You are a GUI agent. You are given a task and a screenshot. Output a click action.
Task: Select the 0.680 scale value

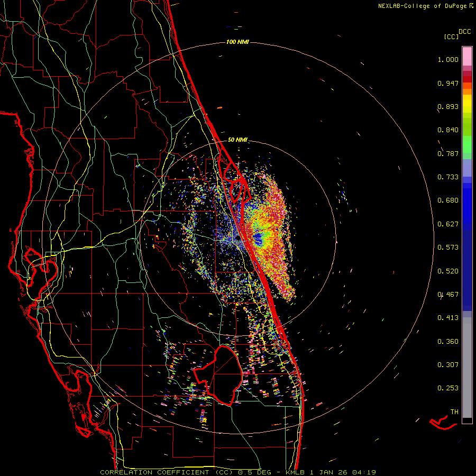click(x=448, y=200)
